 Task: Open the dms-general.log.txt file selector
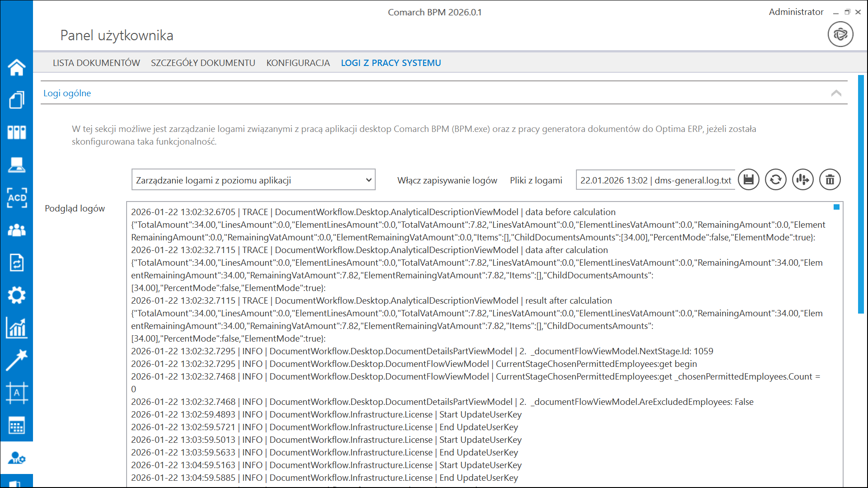coord(655,180)
